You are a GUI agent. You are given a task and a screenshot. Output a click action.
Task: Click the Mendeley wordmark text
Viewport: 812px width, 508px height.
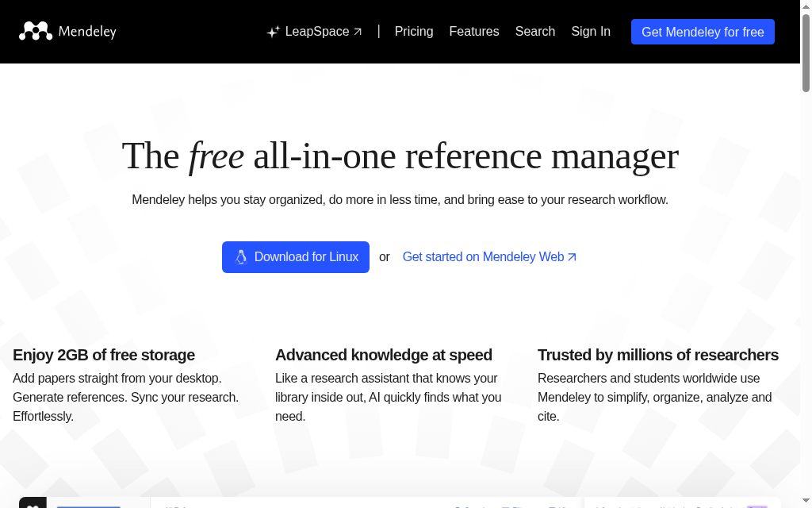87,32
